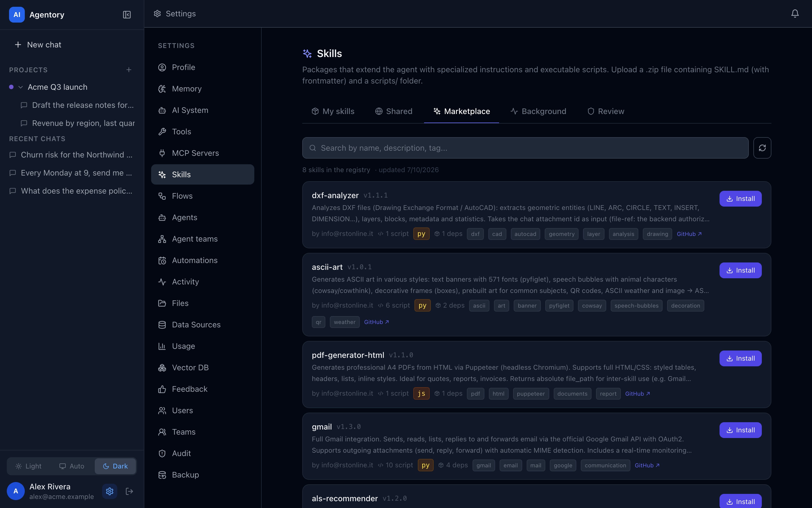Install the pdf-generator-html skill
The width and height of the screenshot is (812, 508).
coord(740,358)
